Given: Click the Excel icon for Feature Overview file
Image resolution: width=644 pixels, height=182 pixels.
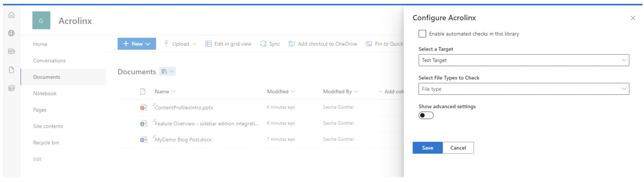Looking at the screenshot, I should 144,124.
